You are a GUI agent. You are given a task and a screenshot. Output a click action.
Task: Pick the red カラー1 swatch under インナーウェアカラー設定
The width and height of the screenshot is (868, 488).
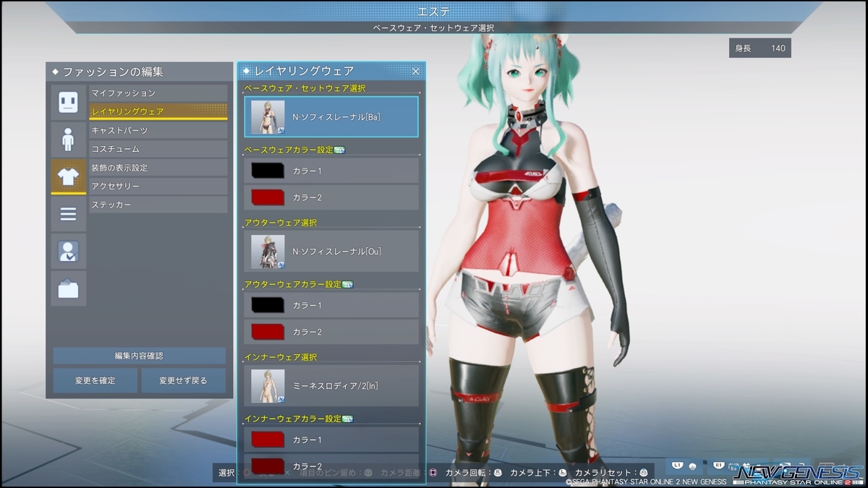(268, 440)
